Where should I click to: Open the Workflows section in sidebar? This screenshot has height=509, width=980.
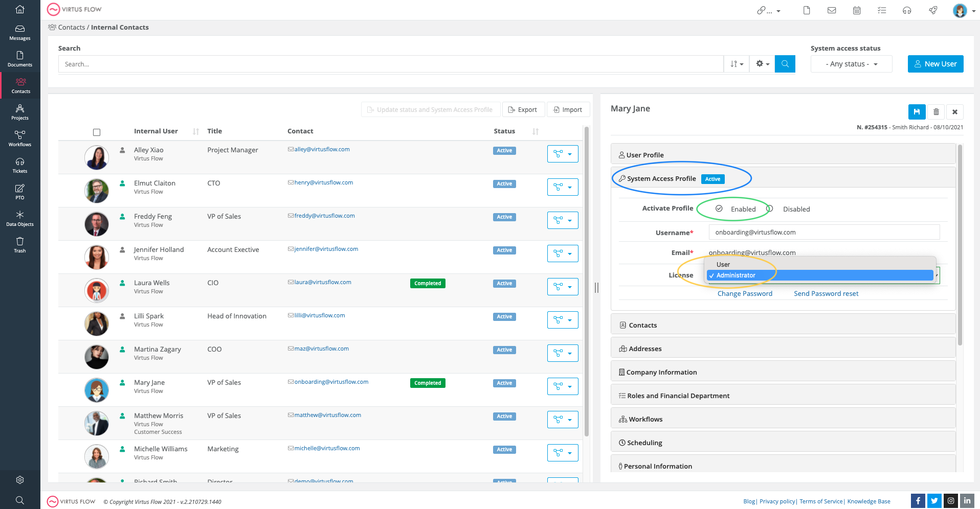pos(19,138)
